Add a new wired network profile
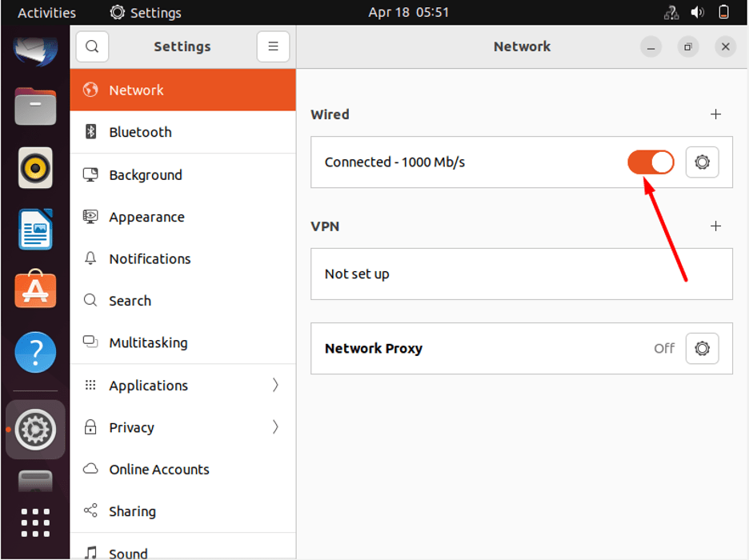Image resolution: width=749 pixels, height=560 pixels. (715, 114)
